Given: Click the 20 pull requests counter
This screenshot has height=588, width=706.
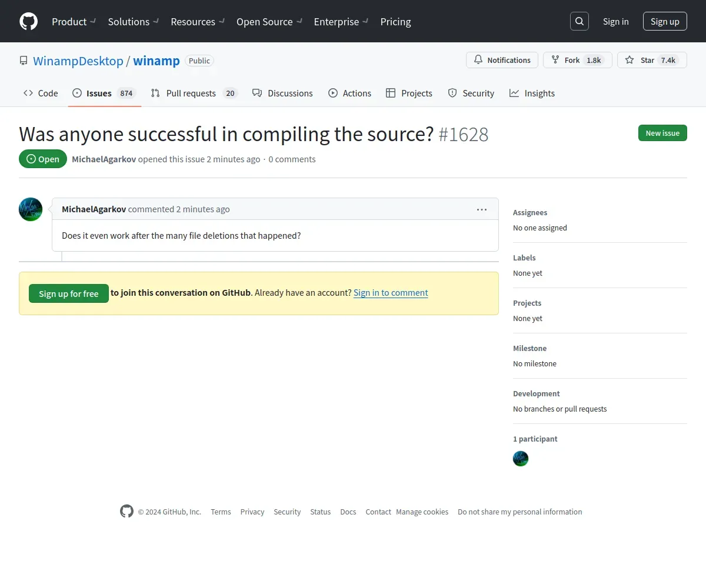Looking at the screenshot, I should tap(230, 93).
